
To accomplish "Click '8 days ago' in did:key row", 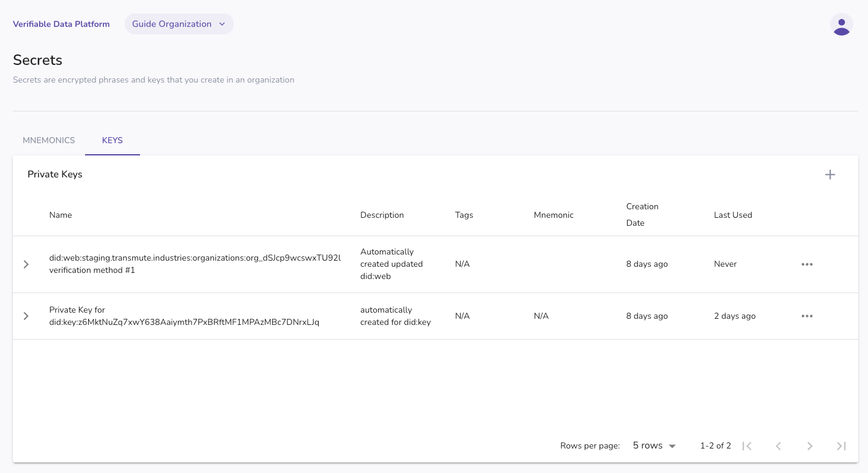I will pyautogui.click(x=647, y=316).
